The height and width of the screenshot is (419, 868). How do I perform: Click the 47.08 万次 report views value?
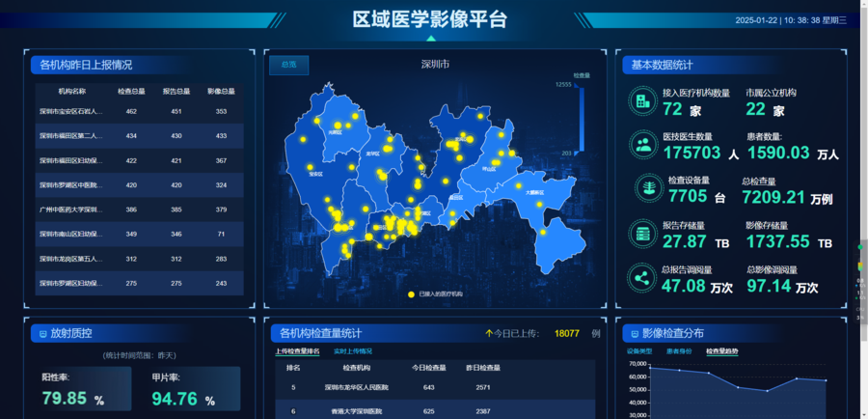coord(697,286)
